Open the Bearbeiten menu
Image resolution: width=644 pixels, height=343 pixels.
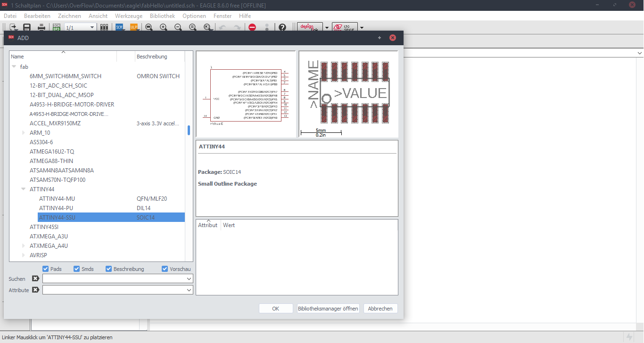click(37, 16)
